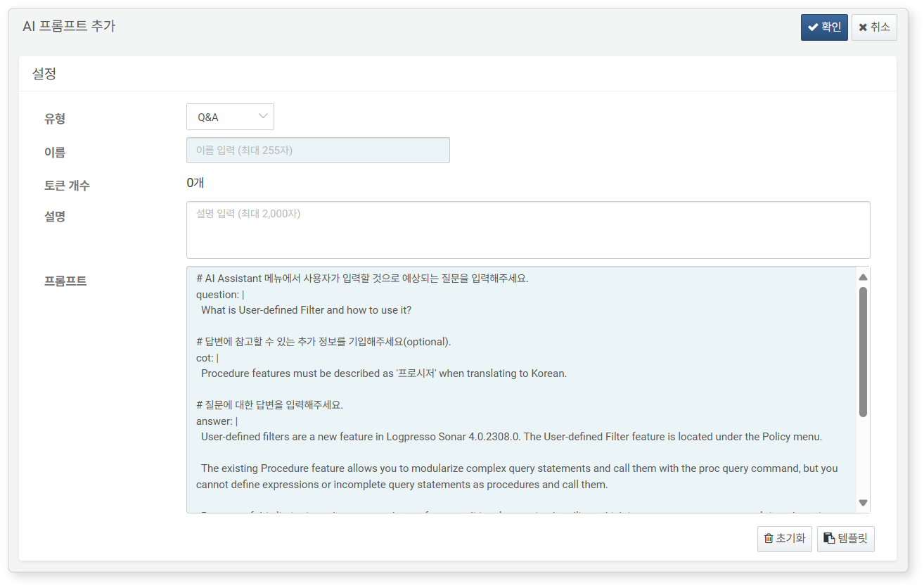This screenshot has width=924, height=588.
Task: Click the '# 답변에 참고할 수 있는' comment line
Action: pos(323,342)
